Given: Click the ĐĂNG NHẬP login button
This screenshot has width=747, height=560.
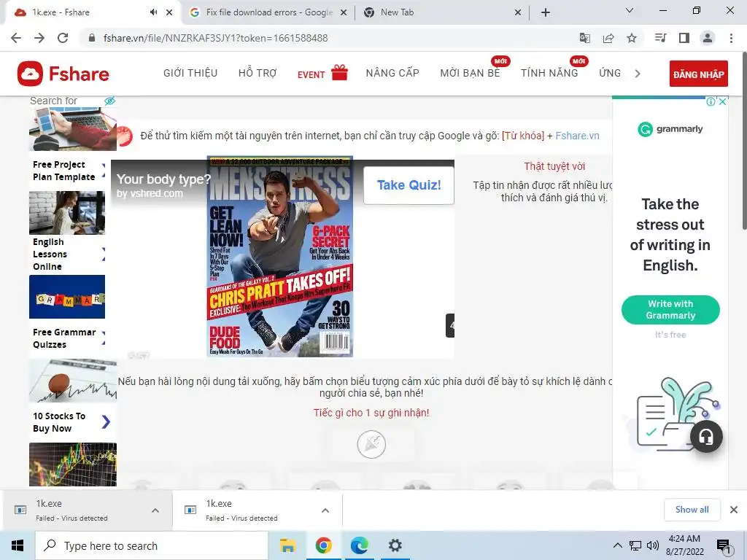Looking at the screenshot, I should click(698, 74).
